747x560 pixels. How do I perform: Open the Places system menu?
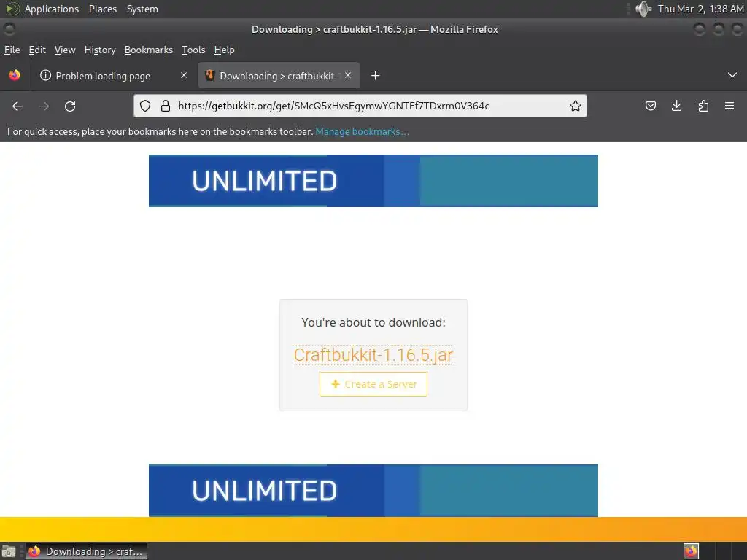(x=102, y=9)
